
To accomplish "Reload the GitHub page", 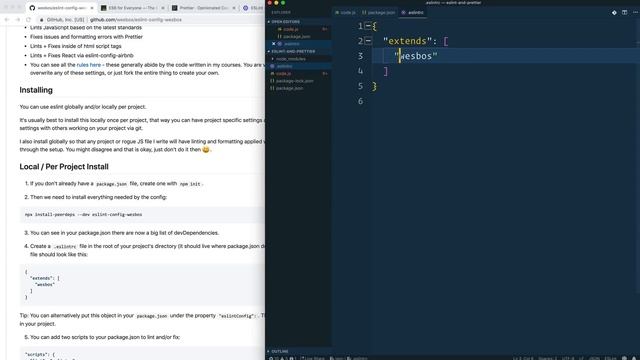I will pyautogui.click(x=28, y=20).
